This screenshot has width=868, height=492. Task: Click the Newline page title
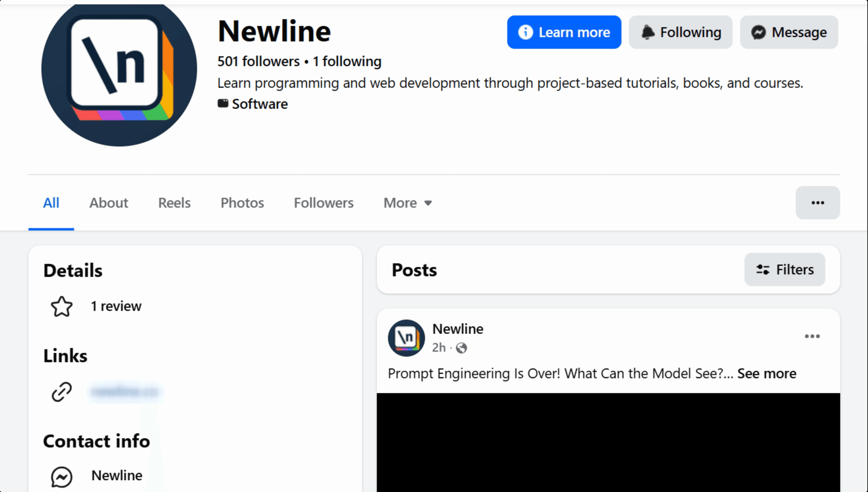(274, 32)
